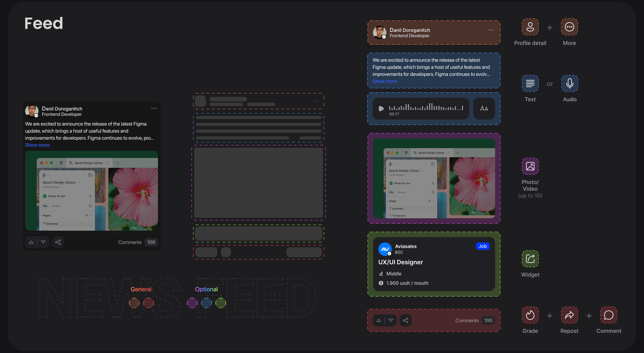Viewport: 644px width, 353px height.
Task: Click the Comment speech bubble icon
Action: tap(608, 315)
